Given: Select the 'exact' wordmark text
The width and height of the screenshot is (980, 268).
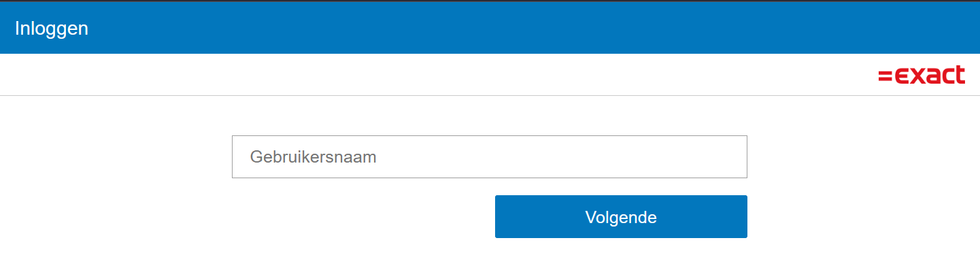Looking at the screenshot, I should coord(930,75).
